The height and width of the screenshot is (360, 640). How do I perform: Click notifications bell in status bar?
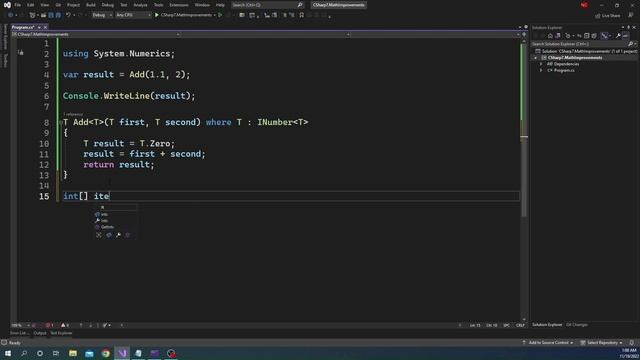click(x=632, y=343)
